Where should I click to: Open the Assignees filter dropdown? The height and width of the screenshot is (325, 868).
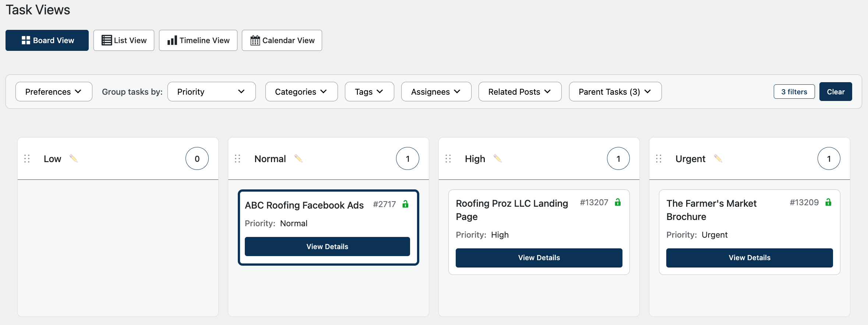[436, 91]
